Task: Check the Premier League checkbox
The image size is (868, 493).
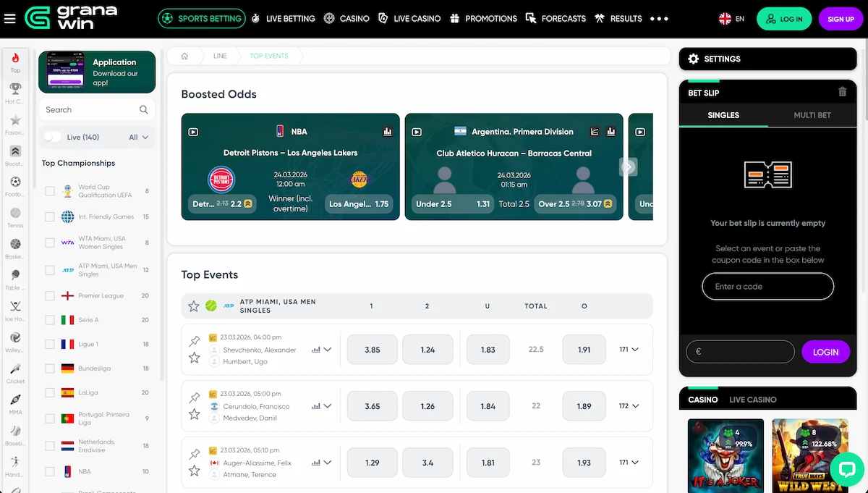Action: 50,295
